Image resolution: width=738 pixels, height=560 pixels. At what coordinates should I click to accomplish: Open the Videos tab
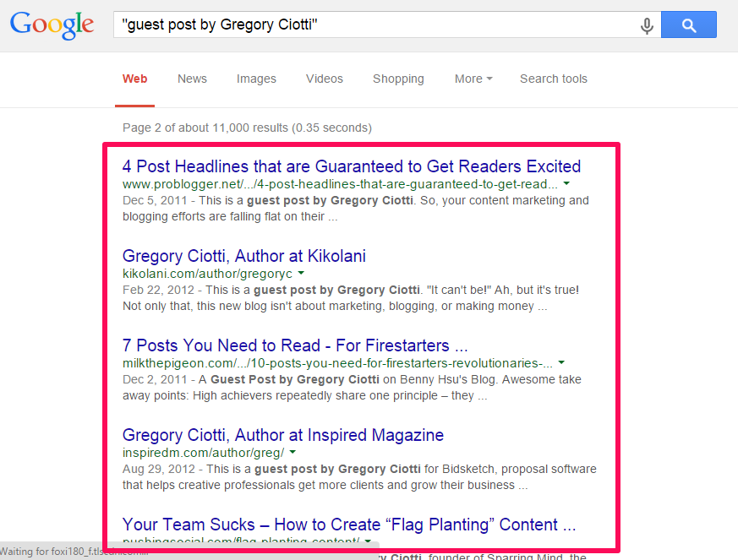pyautogui.click(x=325, y=79)
